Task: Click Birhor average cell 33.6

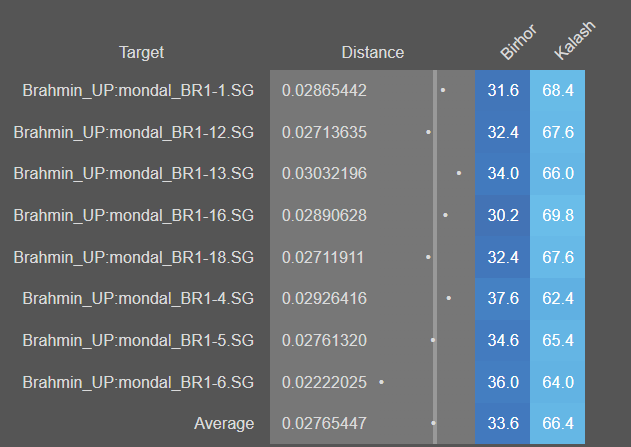Action: coord(503,423)
